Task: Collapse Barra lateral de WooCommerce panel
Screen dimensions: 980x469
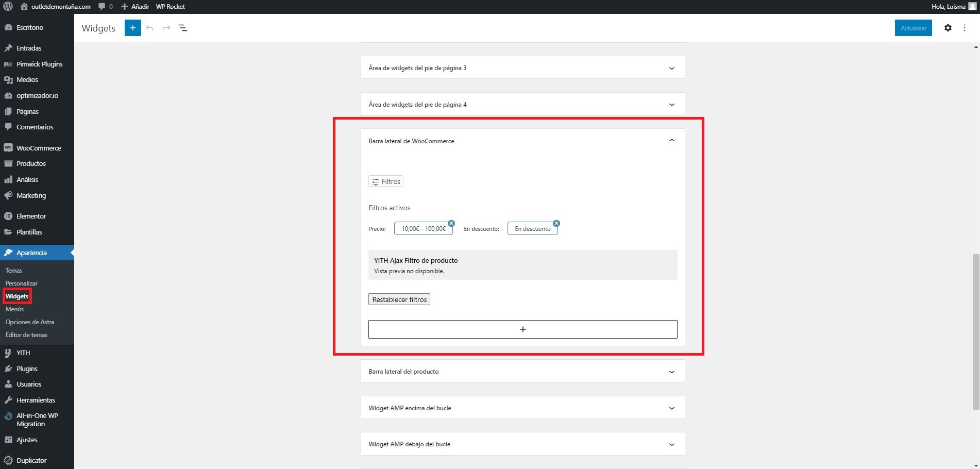Action: 671,141
